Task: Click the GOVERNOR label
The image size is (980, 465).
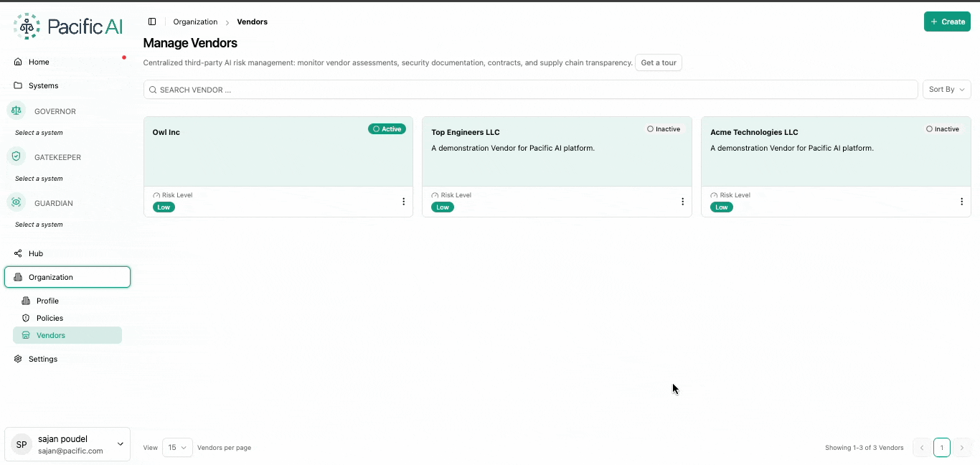Action: point(55,111)
